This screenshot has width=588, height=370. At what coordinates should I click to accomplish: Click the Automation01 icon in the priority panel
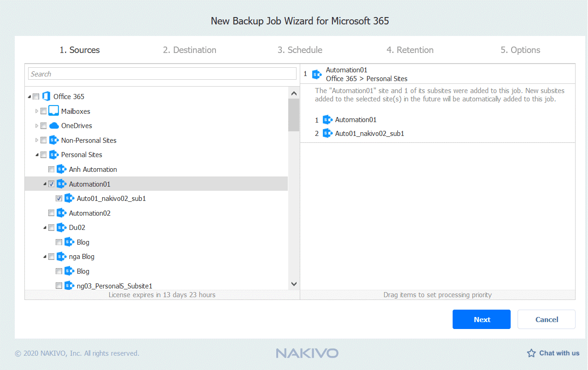(328, 119)
